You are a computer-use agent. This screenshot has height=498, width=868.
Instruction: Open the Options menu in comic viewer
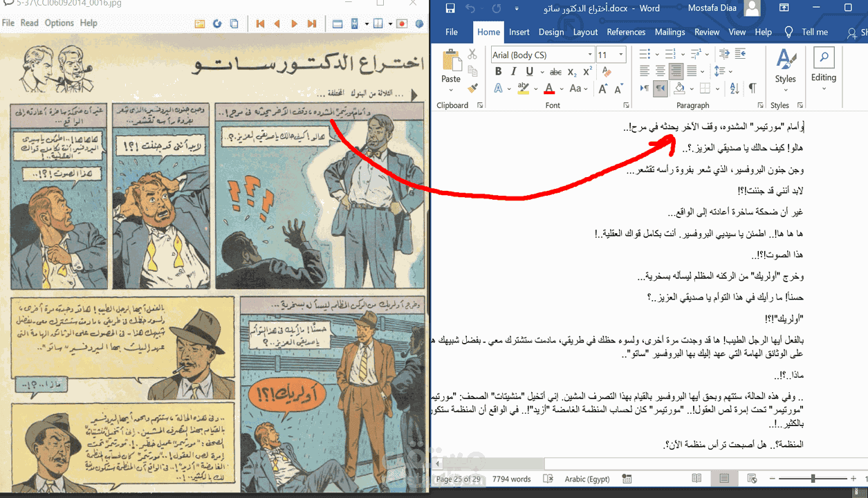pos(59,23)
